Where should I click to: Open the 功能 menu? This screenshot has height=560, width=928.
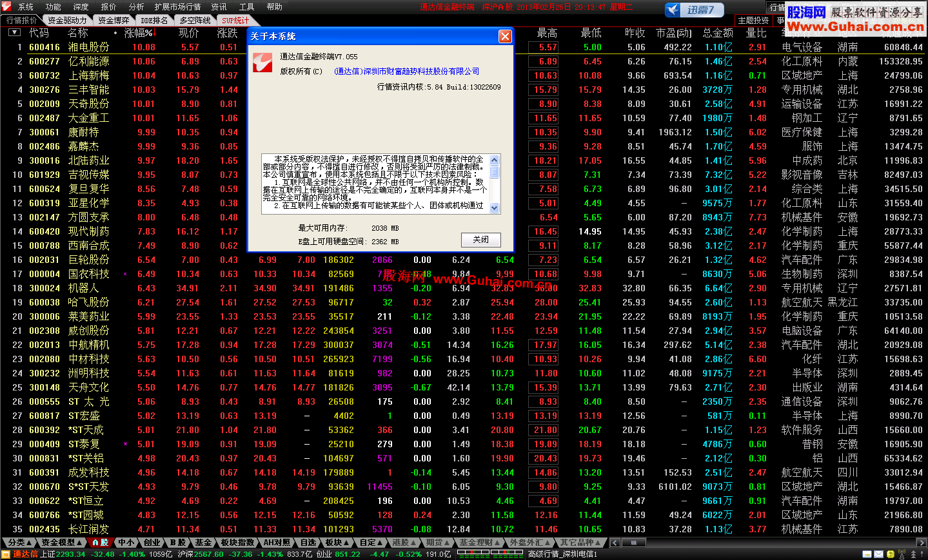pos(54,7)
